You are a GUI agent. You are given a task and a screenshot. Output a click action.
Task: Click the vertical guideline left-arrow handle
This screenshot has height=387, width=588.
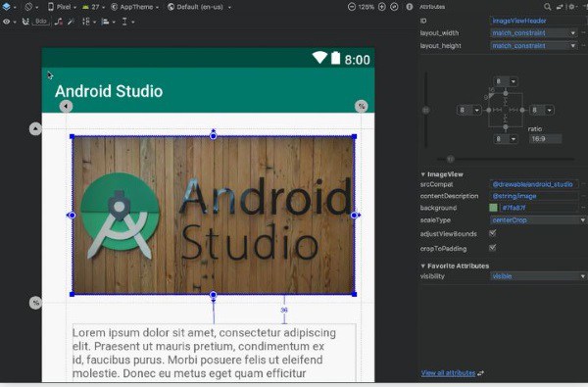click(66, 106)
